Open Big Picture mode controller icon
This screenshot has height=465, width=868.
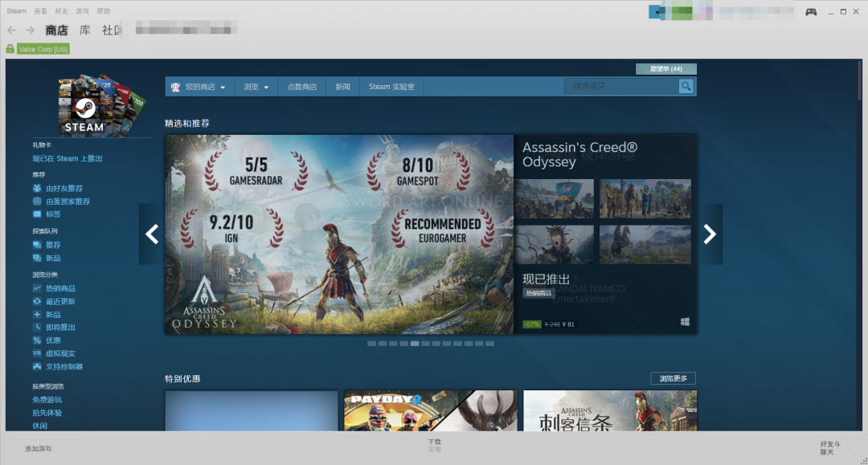click(811, 11)
